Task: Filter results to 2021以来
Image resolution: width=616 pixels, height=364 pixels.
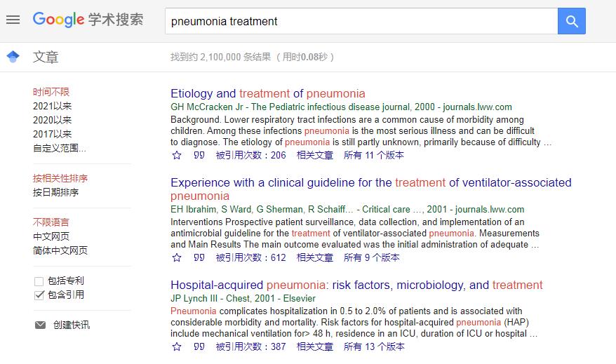Action: pos(52,106)
